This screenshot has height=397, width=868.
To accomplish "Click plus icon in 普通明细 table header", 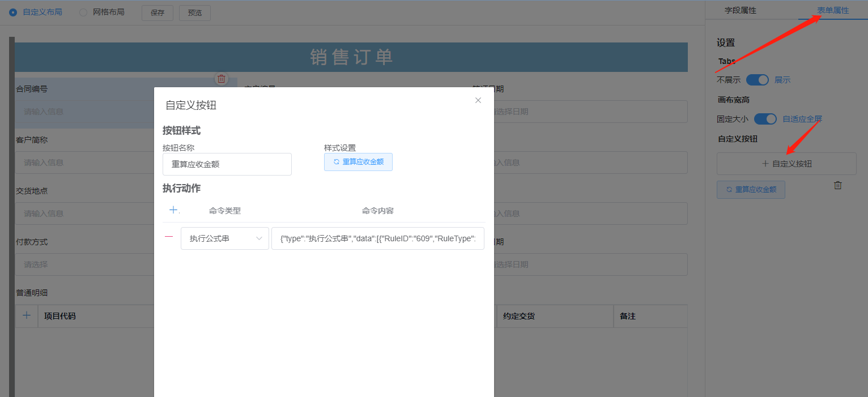I will (26, 315).
